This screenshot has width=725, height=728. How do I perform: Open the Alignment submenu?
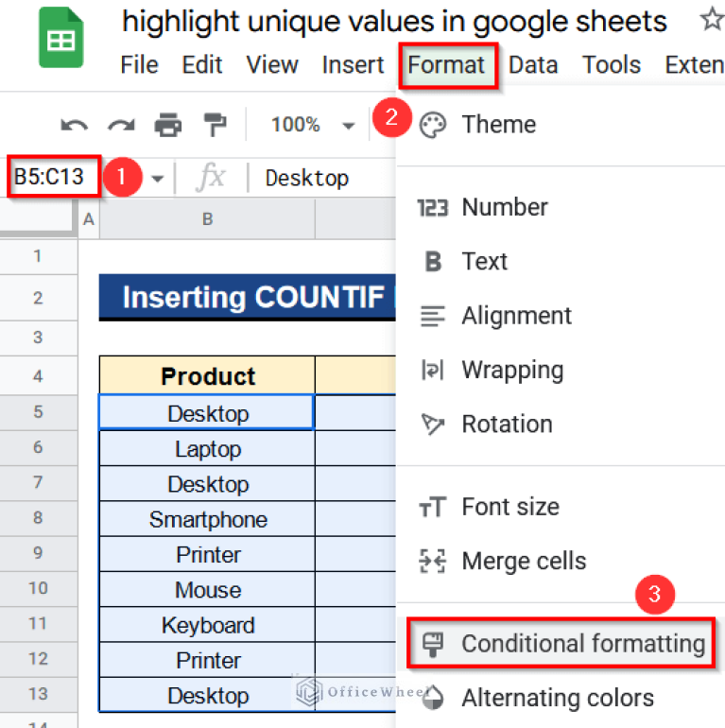pos(516,316)
